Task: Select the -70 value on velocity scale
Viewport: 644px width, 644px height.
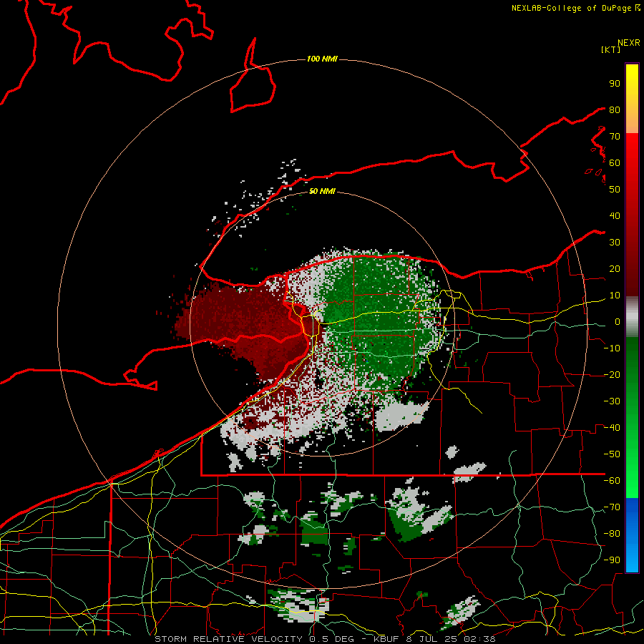Action: (x=612, y=507)
